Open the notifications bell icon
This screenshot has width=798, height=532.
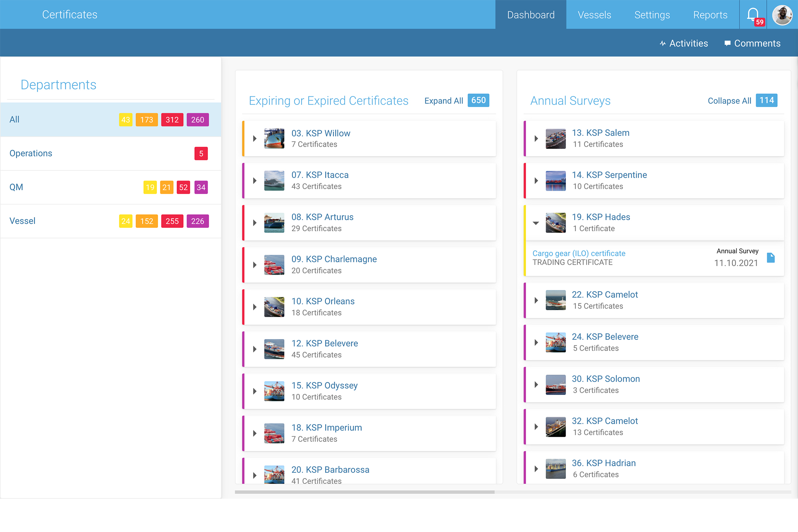pyautogui.click(x=753, y=15)
